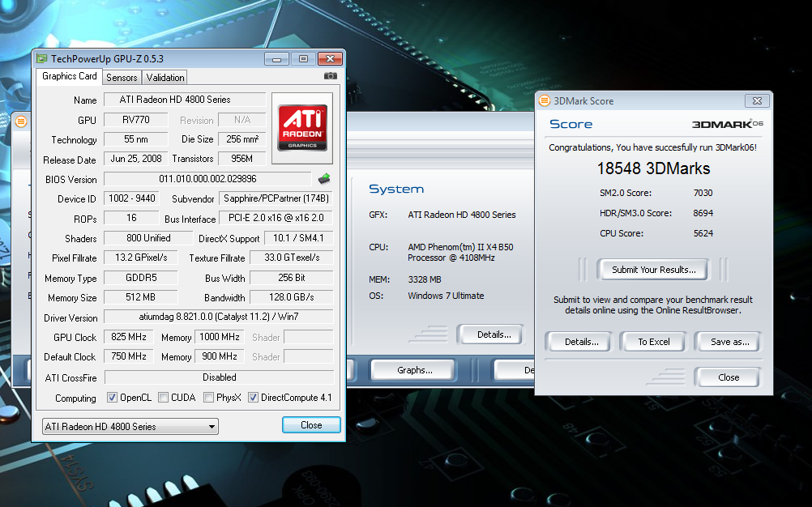This screenshot has width=812, height=507.
Task: Click the BIOS save chip icon
Action: tap(324, 178)
